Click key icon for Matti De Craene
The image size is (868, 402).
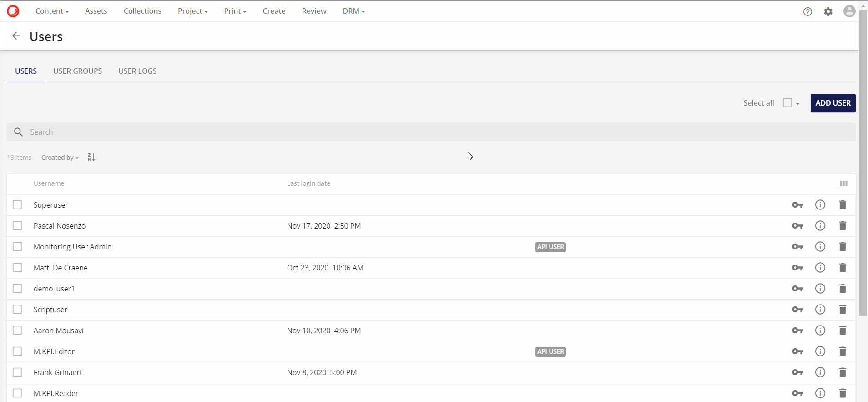coord(797,268)
